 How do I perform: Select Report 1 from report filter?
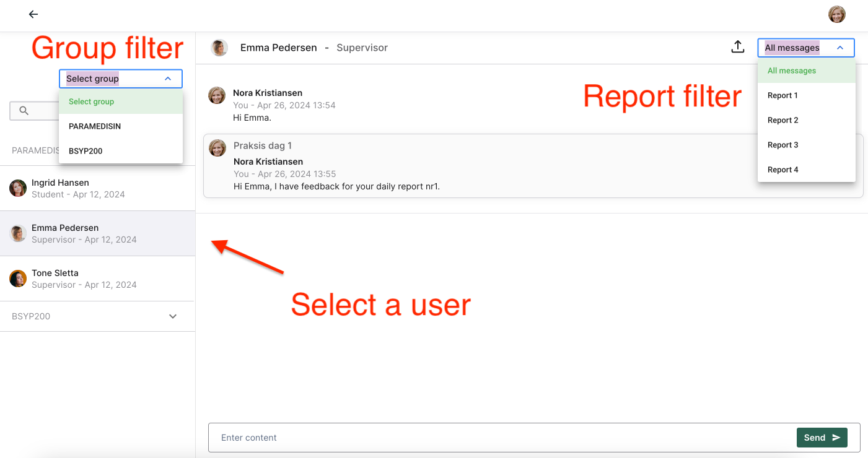click(x=783, y=95)
